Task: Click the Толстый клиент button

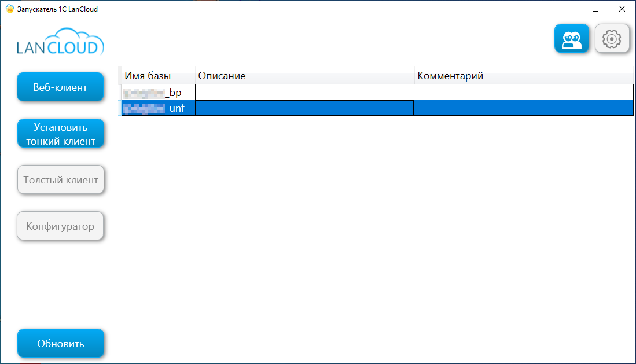Action: 61,180
